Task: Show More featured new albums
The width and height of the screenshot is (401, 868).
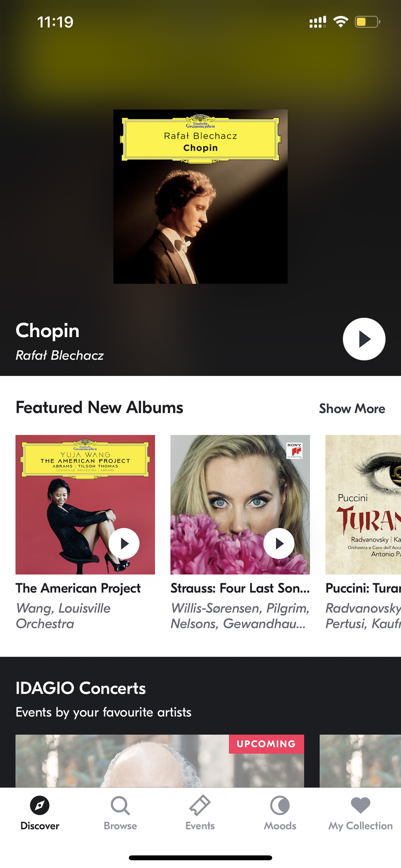Action: pos(352,408)
